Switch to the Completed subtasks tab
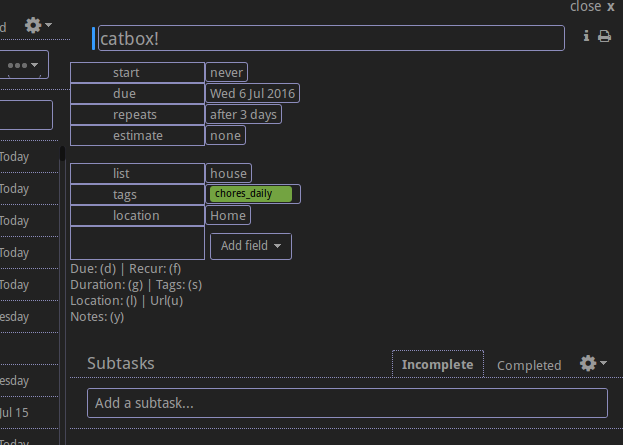The height and width of the screenshot is (445, 623). coord(529,366)
